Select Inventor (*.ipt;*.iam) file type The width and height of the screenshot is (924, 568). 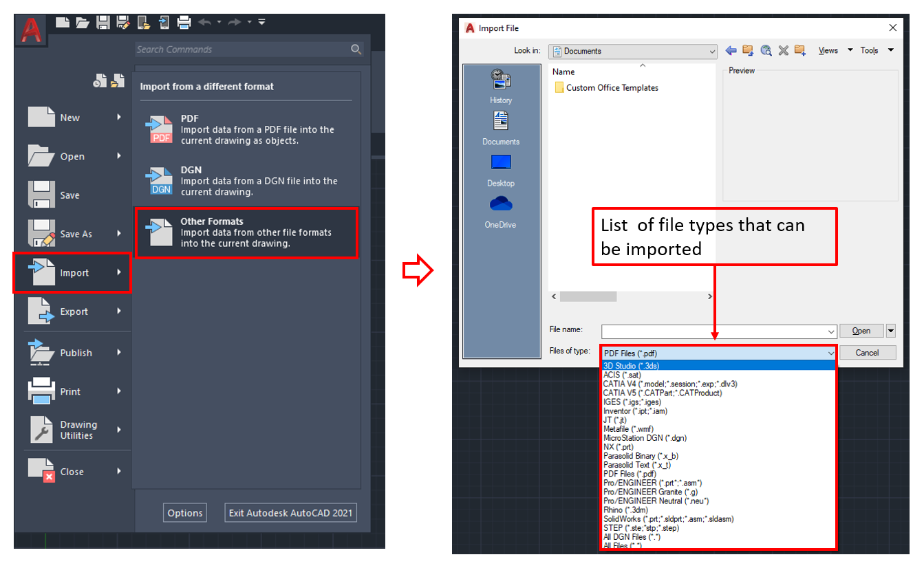pyautogui.click(x=718, y=411)
